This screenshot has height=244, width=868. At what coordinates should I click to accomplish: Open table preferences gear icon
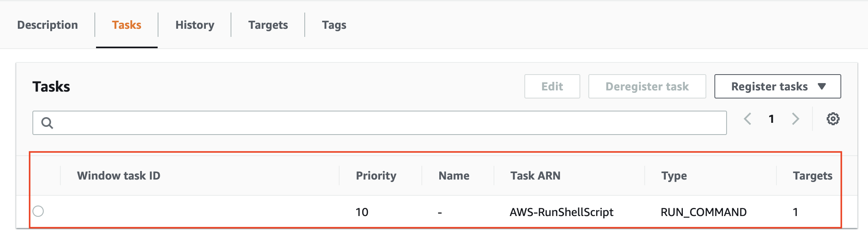coord(833,119)
